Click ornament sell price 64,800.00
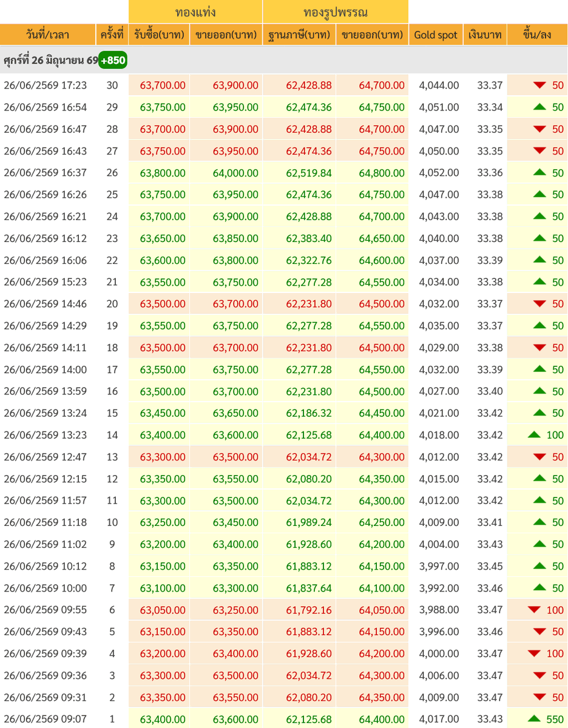The width and height of the screenshot is (568, 728). pos(382,173)
